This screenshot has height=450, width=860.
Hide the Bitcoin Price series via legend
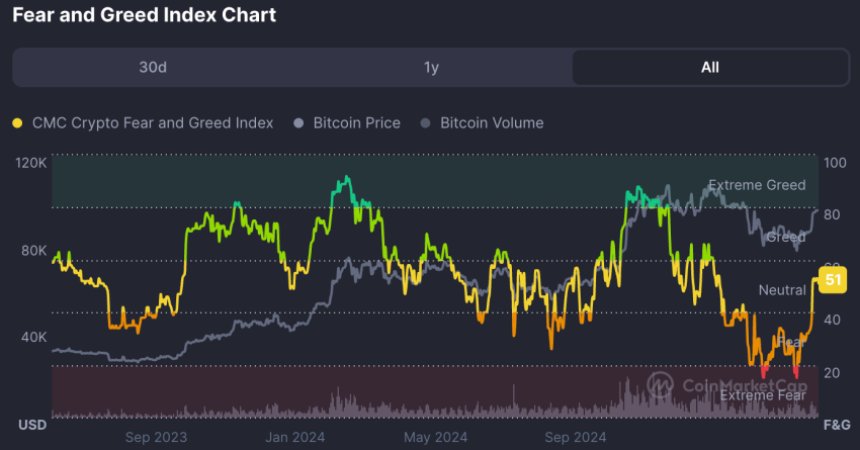[356, 123]
